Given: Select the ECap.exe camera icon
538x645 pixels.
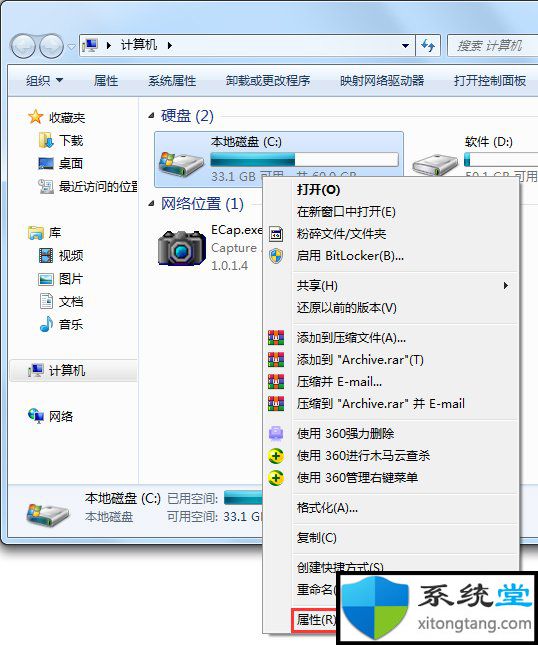Looking at the screenshot, I should click(181, 248).
